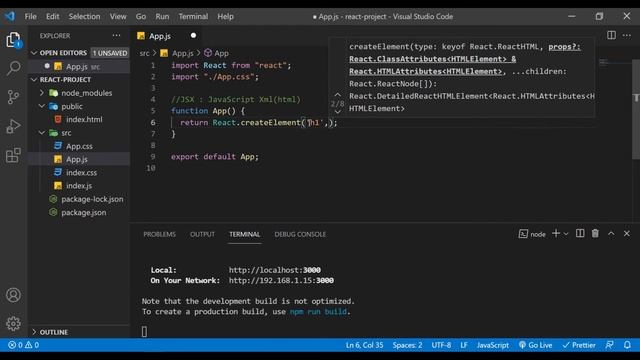Open the Run and Debug view
The image size is (640, 360).
coord(13,126)
